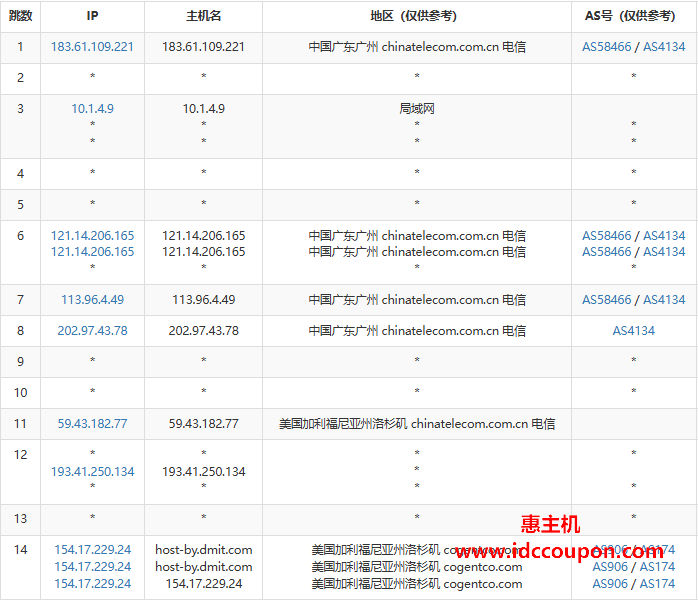Click the 跳数 column header
698x601 pixels.
click(x=20, y=16)
